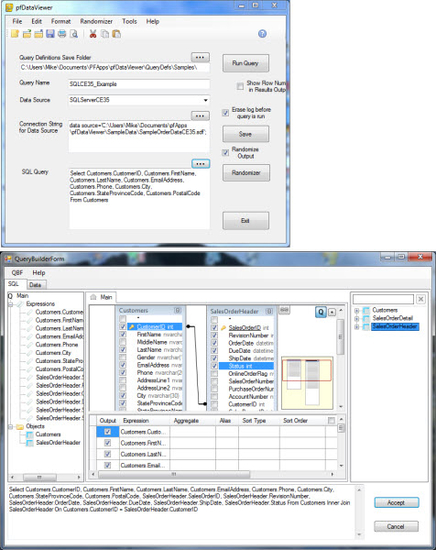The width and height of the screenshot is (436, 550).
Task: Check the MiddleName field in Customers table
Action: [x=122, y=342]
